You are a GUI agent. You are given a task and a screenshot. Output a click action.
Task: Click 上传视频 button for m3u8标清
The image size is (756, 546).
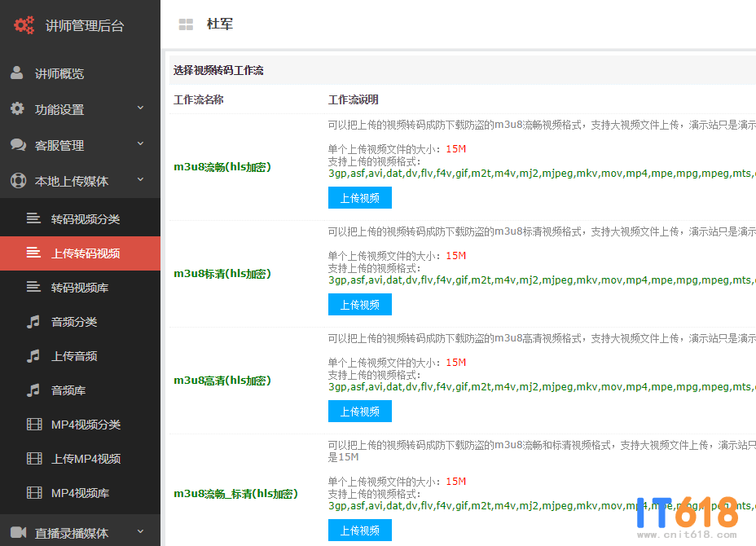tap(360, 304)
